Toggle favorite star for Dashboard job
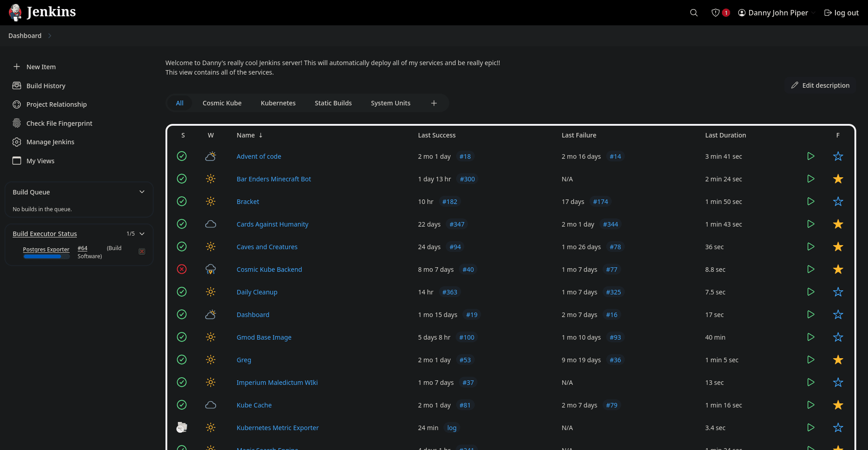The height and width of the screenshot is (450, 868). pyautogui.click(x=838, y=314)
